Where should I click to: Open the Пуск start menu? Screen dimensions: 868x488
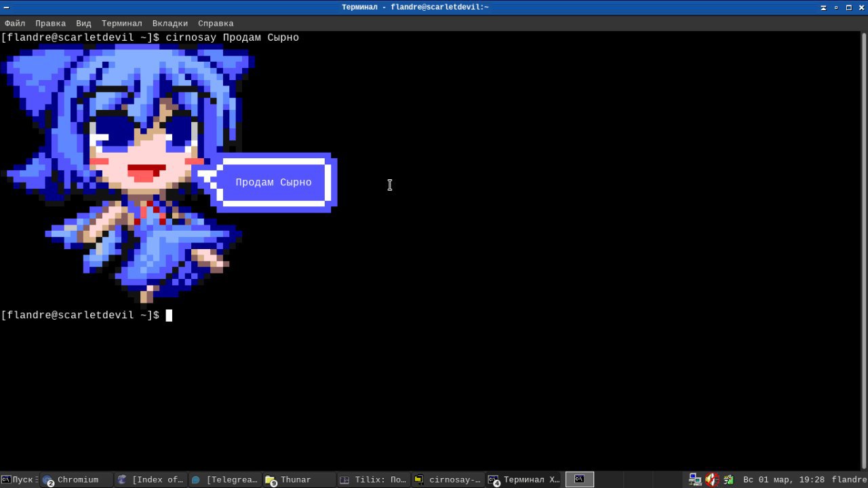pyautogui.click(x=18, y=480)
